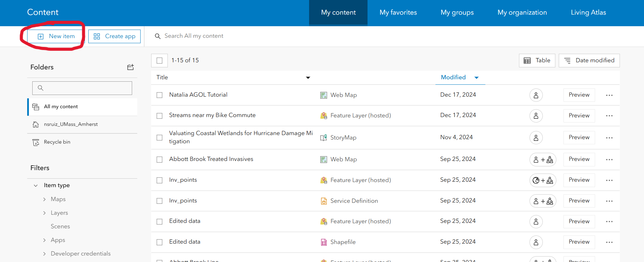The width and height of the screenshot is (644, 262).
Task: Switch to the My groups tab
Action: coord(457,13)
